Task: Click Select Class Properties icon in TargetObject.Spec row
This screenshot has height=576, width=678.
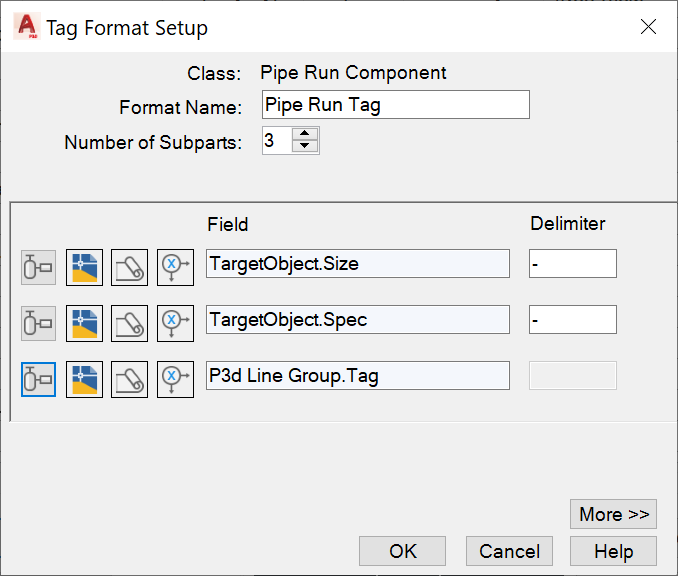Action: click(38, 323)
